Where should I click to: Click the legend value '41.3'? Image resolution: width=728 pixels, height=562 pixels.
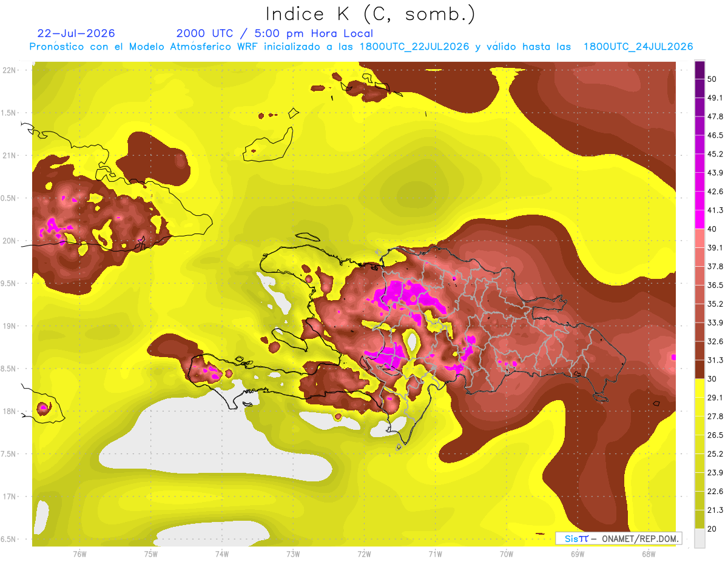click(715, 210)
